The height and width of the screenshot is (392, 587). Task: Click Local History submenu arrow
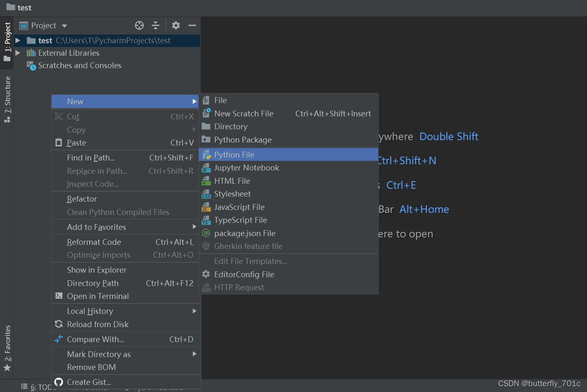[194, 311]
